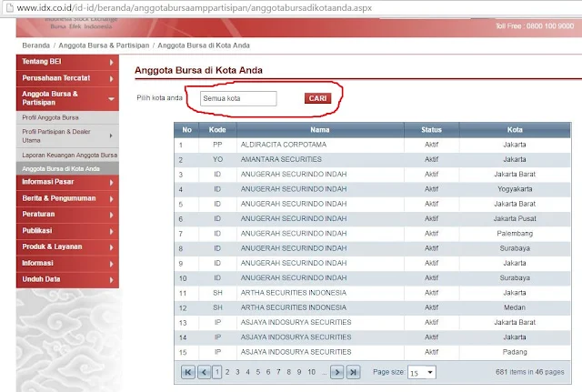The width and height of the screenshot is (582, 392).
Task: Click pager ellipsis for more pages
Action: [324, 373]
